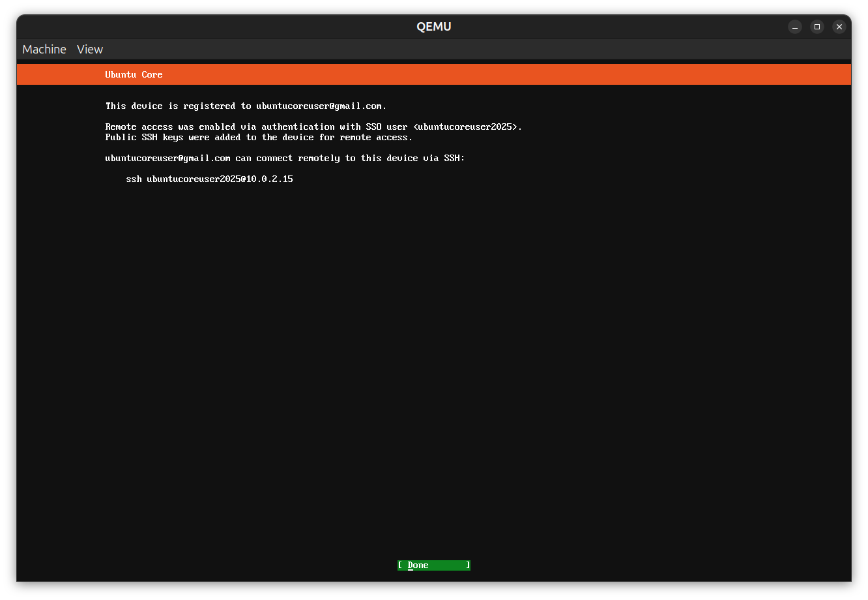
Task: Open the View menu
Action: (90, 50)
